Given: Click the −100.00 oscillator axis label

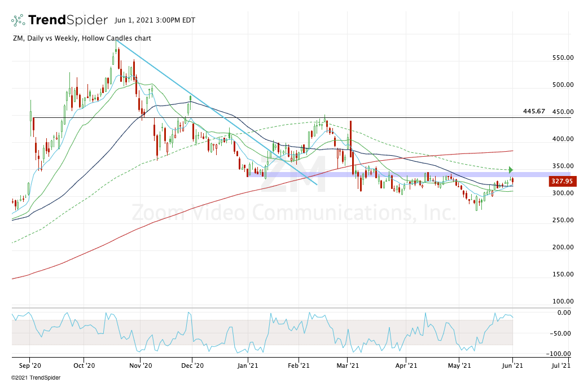Looking at the screenshot, I should tap(559, 354).
